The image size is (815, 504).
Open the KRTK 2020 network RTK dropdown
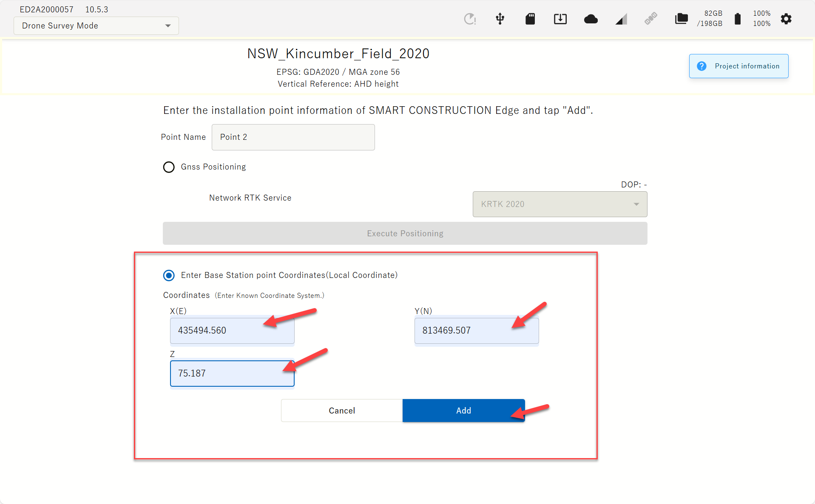[x=560, y=204]
